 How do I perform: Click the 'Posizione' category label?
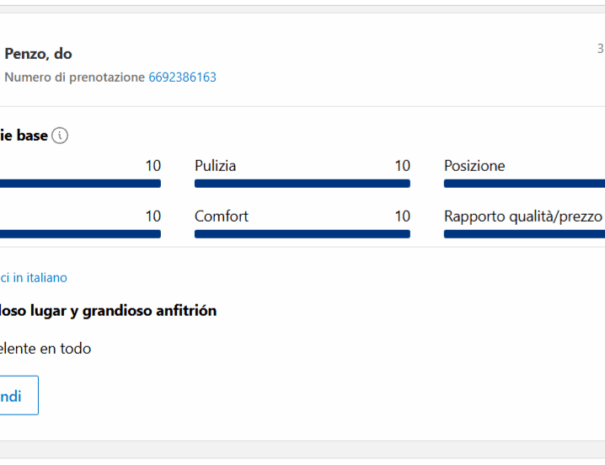click(x=474, y=166)
